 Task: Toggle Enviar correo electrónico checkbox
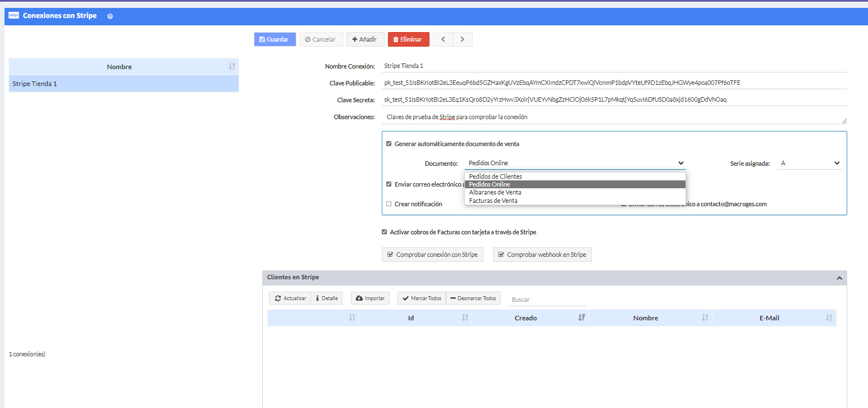(389, 184)
